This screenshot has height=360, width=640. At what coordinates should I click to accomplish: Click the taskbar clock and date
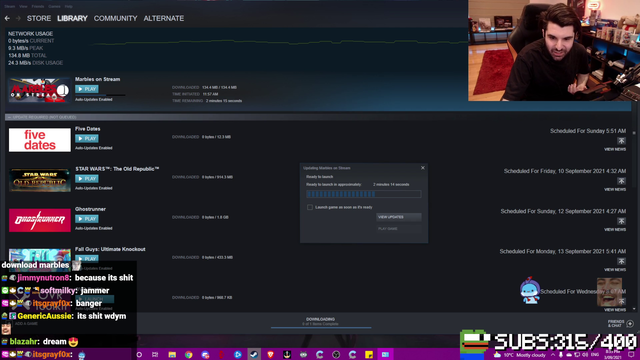613,354
